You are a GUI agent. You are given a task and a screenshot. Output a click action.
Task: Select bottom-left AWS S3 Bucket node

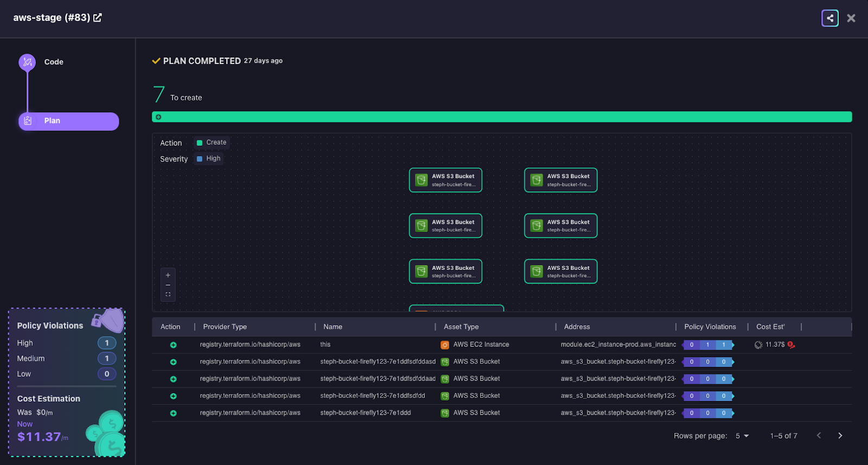click(445, 272)
